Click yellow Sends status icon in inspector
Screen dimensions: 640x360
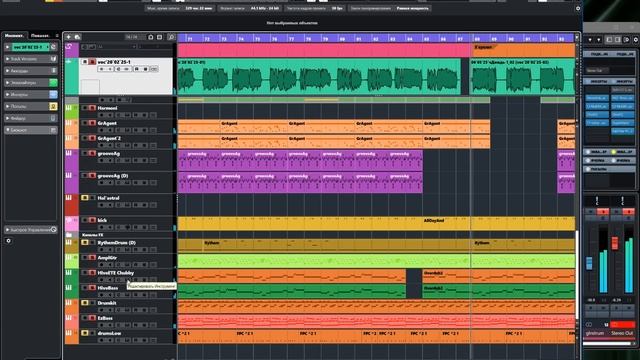click(x=53, y=106)
